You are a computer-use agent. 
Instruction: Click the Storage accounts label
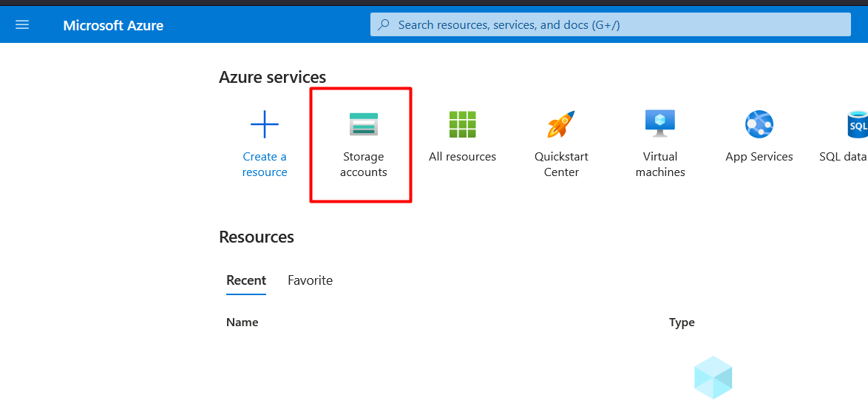364,164
